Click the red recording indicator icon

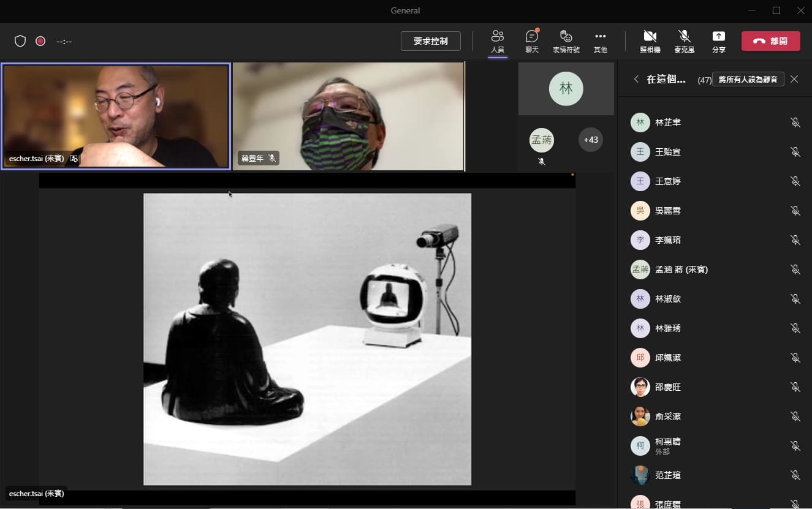pyautogui.click(x=40, y=41)
